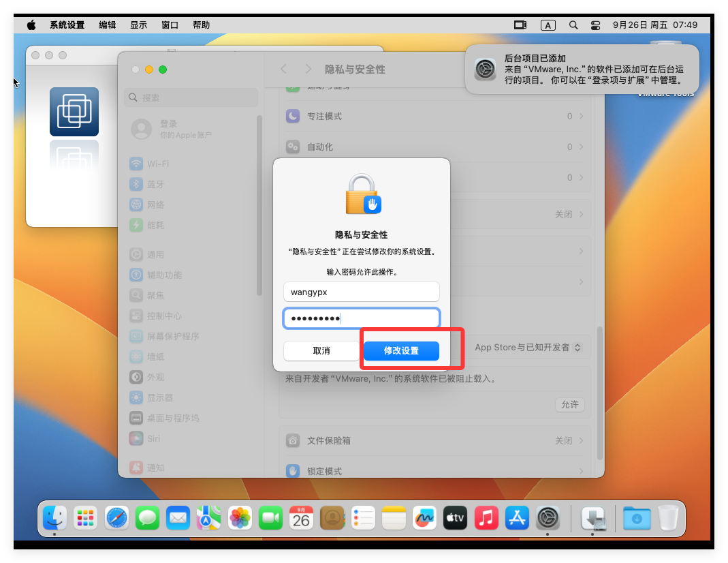
Task: Open App Store from the Dock
Action: coord(517,517)
